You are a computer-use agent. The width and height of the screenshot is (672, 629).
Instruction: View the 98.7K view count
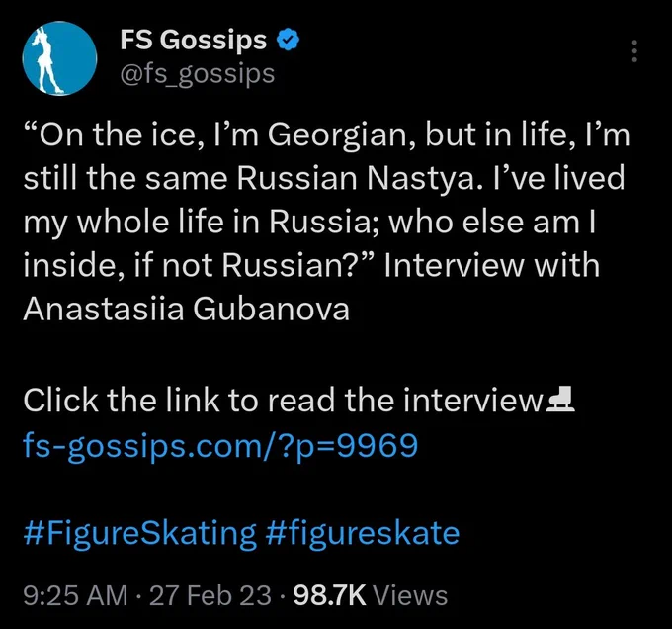329,595
